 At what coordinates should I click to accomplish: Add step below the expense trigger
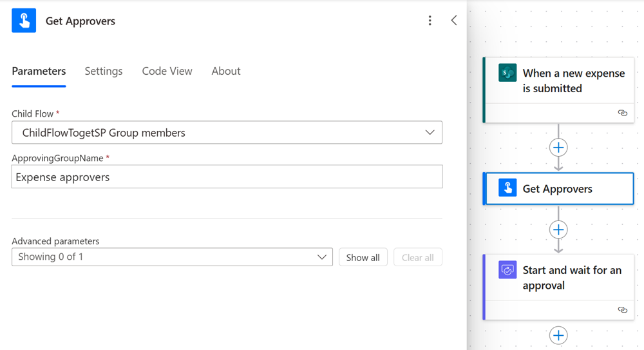558,148
